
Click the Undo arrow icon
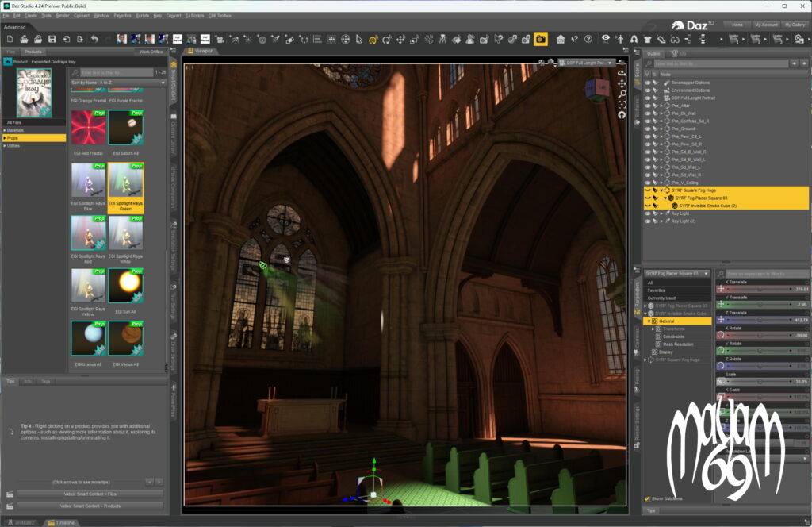tap(94, 39)
